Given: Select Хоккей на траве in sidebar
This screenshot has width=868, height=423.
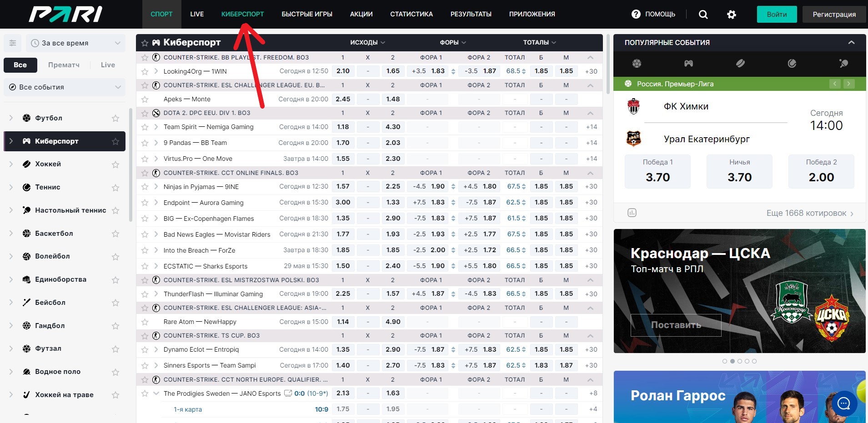Looking at the screenshot, I should click(x=64, y=395).
